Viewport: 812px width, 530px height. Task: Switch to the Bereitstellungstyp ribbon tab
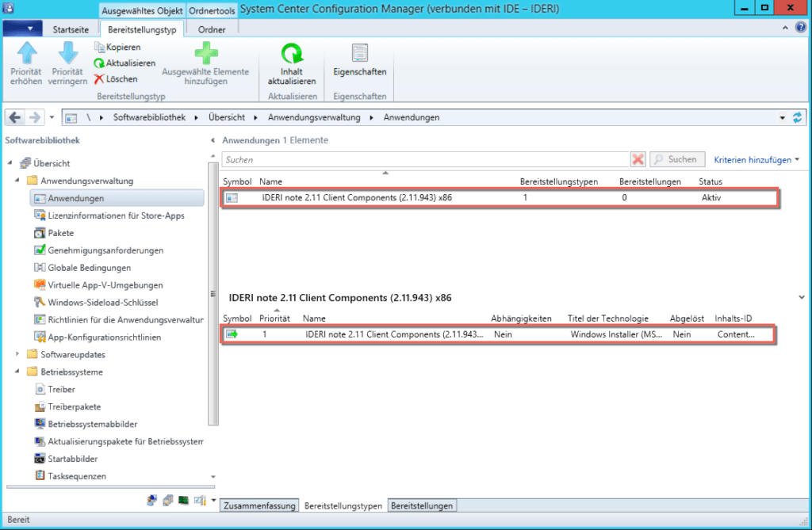[142, 29]
